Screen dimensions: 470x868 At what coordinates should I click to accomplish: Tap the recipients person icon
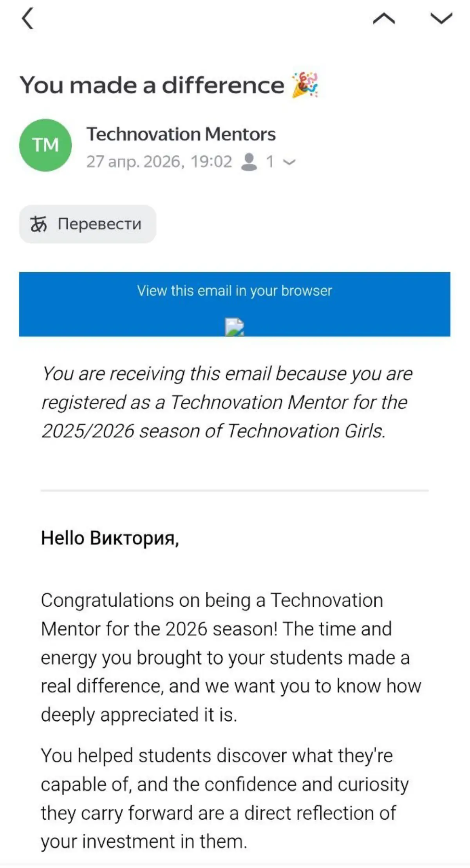[x=249, y=161]
